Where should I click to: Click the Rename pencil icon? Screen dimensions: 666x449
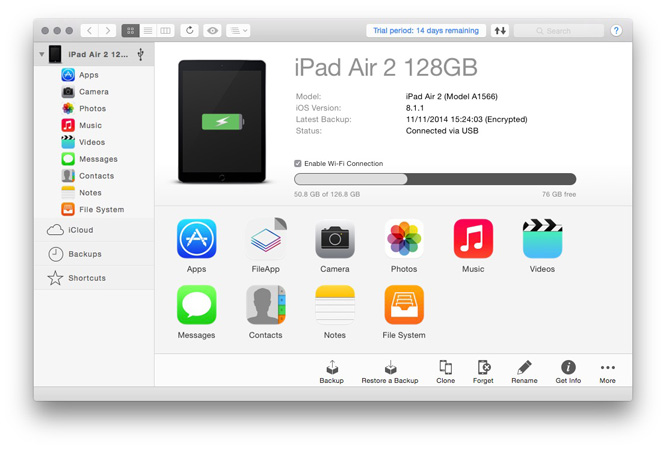[524, 369]
